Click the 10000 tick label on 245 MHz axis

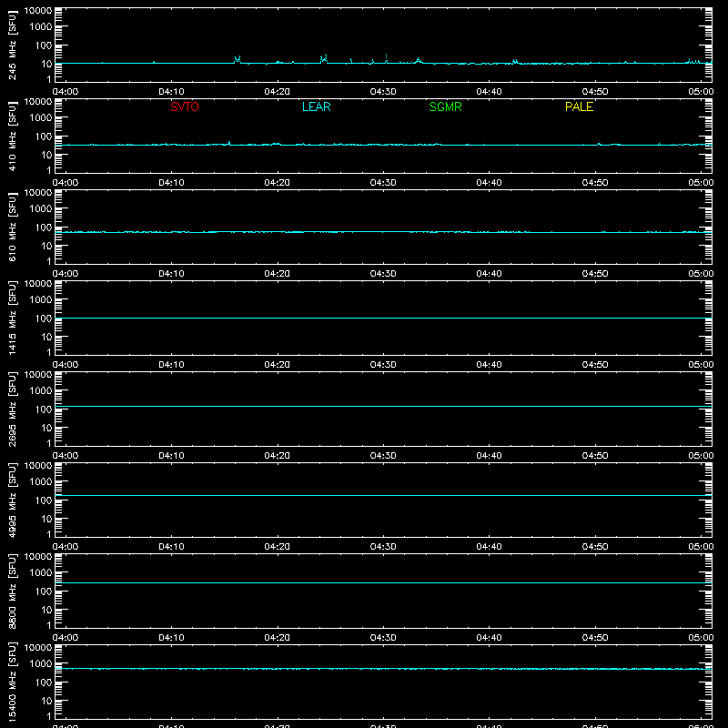38,11
